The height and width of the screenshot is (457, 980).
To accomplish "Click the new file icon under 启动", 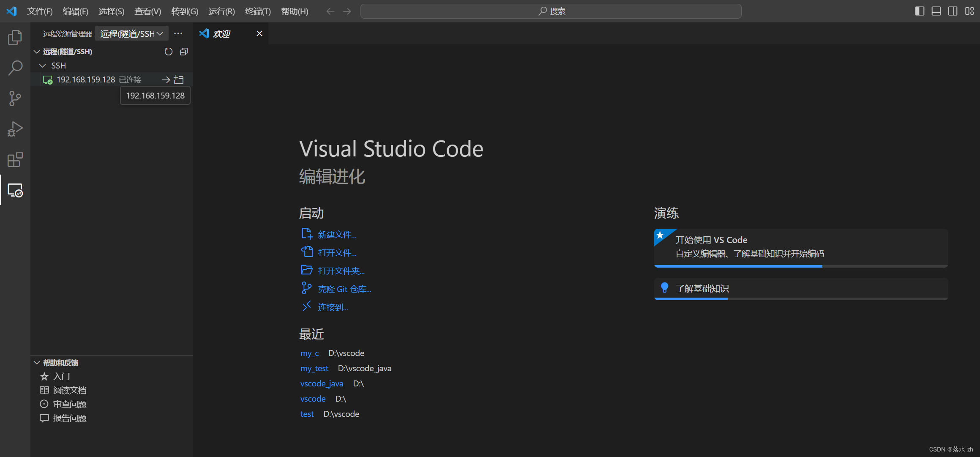I will click(307, 234).
